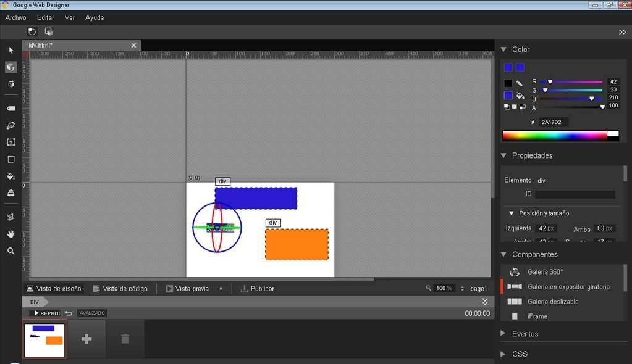Click the zoom magnifier icon beside 100 %
This screenshot has width=632, height=364.
coord(428,288)
